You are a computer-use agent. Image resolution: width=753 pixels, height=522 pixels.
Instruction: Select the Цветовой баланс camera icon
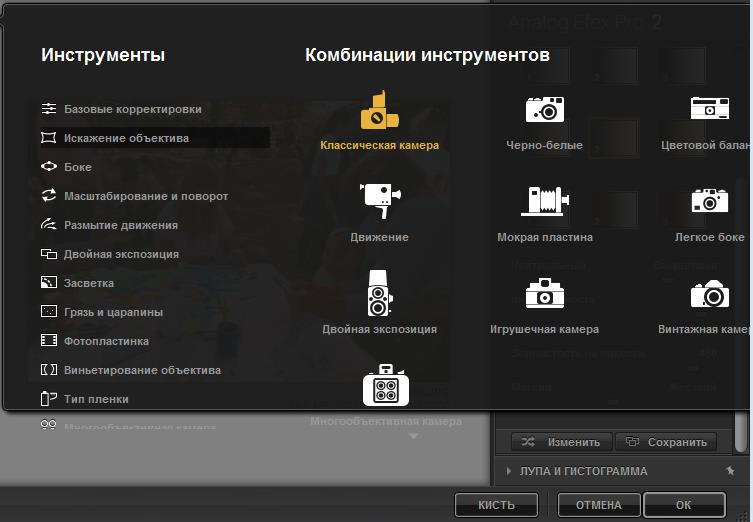(x=710, y=108)
